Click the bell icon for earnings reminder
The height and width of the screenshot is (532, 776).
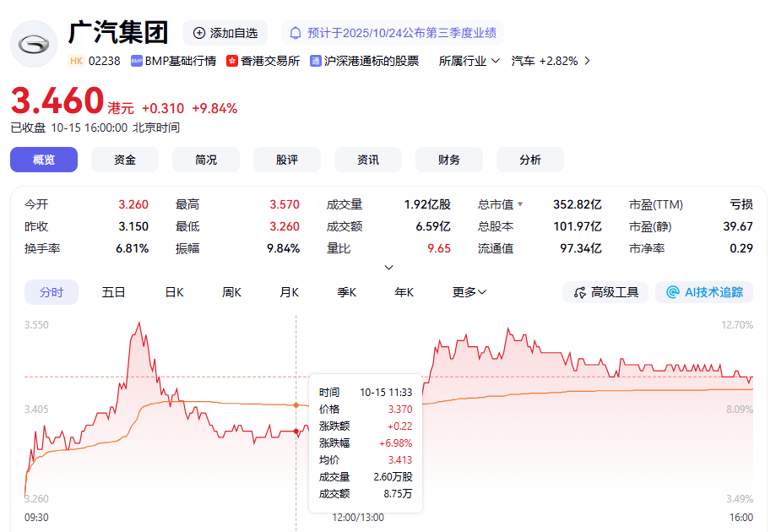click(296, 33)
